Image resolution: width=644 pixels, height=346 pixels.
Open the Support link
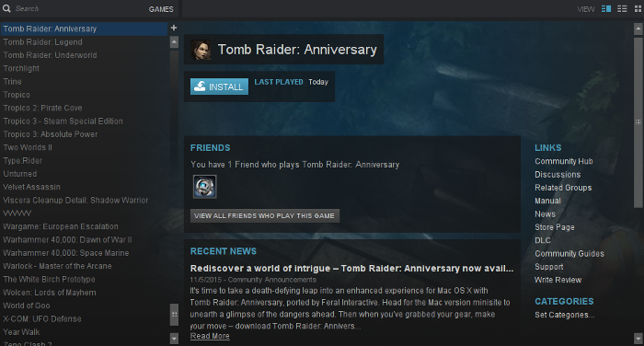548,267
